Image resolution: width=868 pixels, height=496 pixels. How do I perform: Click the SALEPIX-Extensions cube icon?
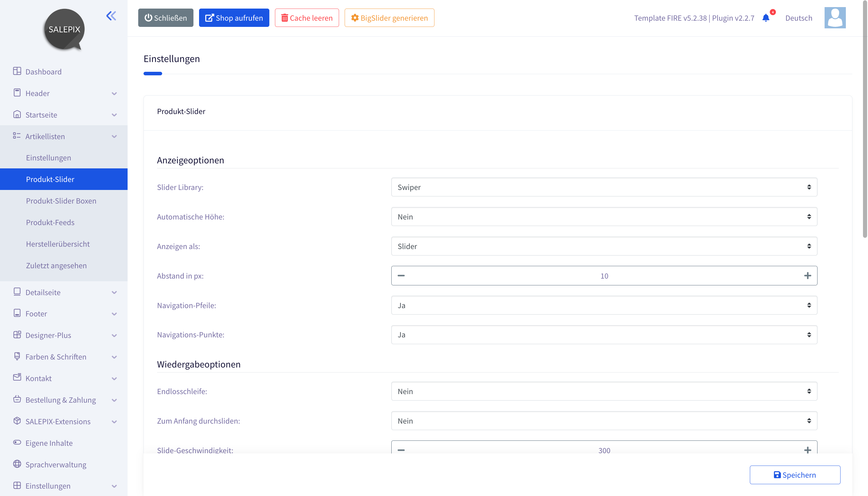(17, 421)
